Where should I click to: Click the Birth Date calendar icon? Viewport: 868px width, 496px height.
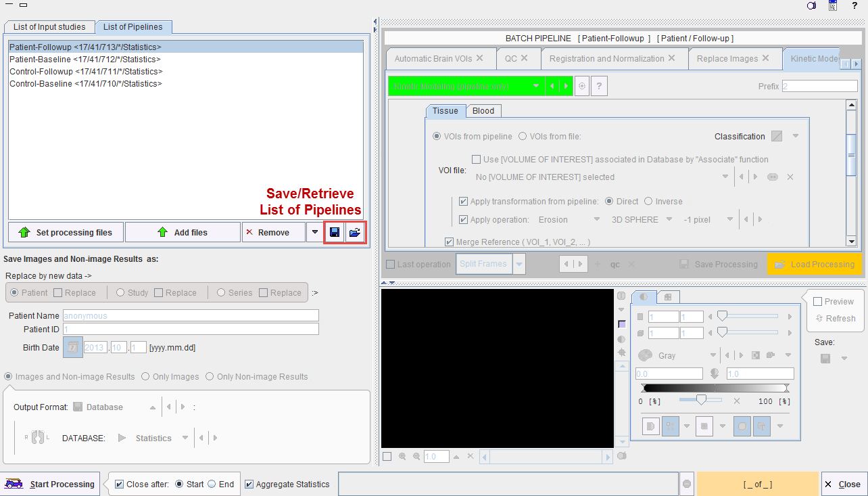click(x=72, y=347)
